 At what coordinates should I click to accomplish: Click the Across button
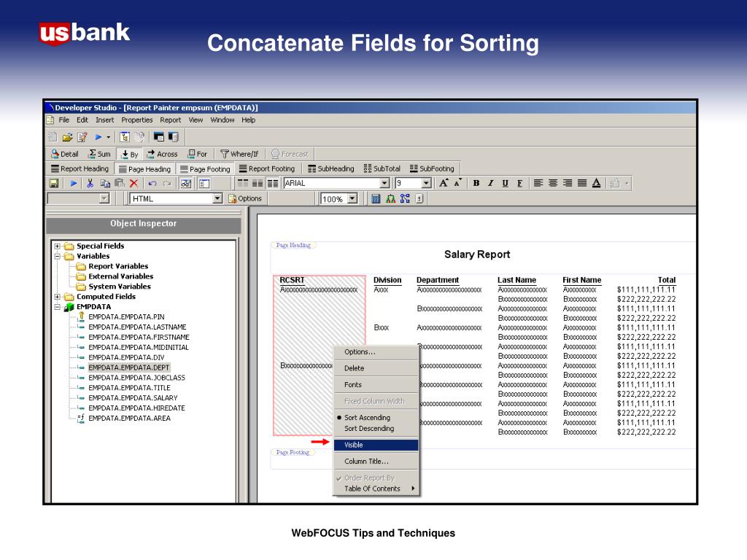[162, 155]
